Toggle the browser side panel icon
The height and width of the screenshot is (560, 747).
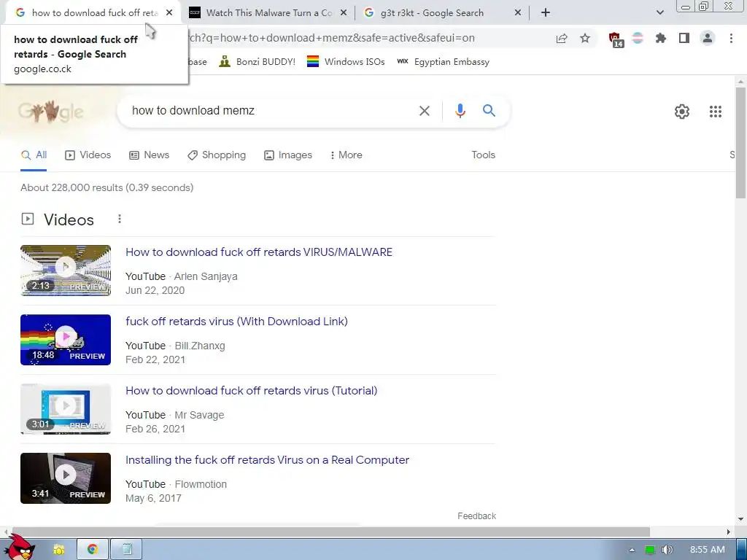point(684,38)
